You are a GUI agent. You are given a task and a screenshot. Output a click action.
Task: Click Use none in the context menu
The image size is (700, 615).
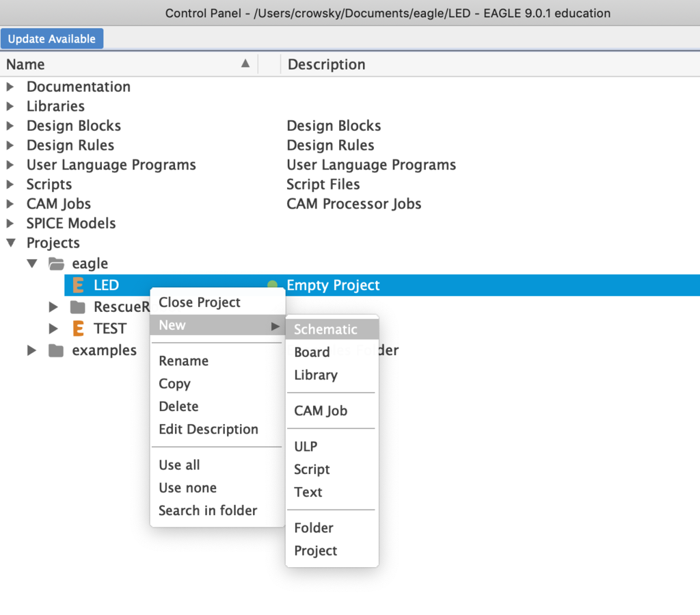pos(218,488)
